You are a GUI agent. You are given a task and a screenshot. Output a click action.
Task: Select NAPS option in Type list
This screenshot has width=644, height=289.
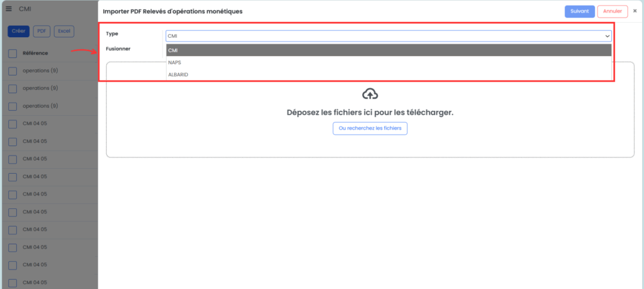click(x=389, y=62)
